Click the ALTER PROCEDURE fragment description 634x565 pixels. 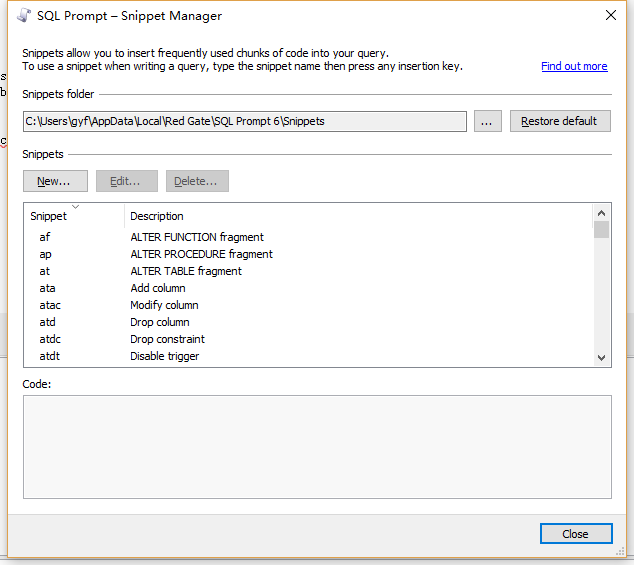[x=201, y=254]
